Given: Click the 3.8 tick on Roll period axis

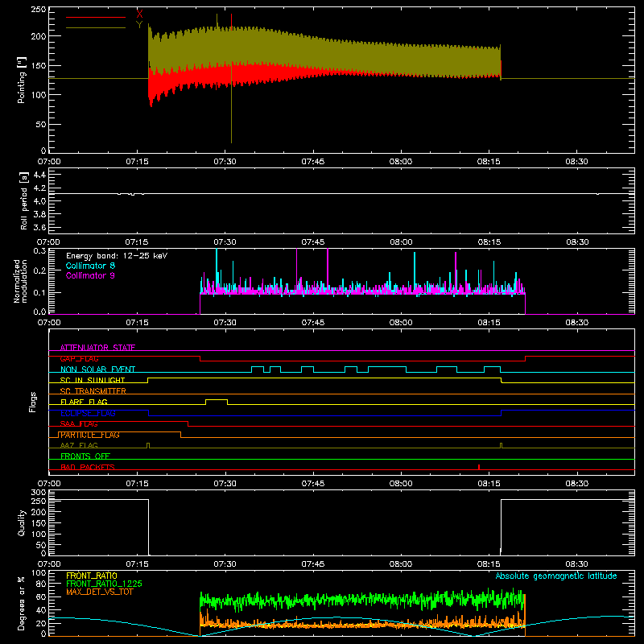Looking at the screenshot, I should tap(39, 214).
